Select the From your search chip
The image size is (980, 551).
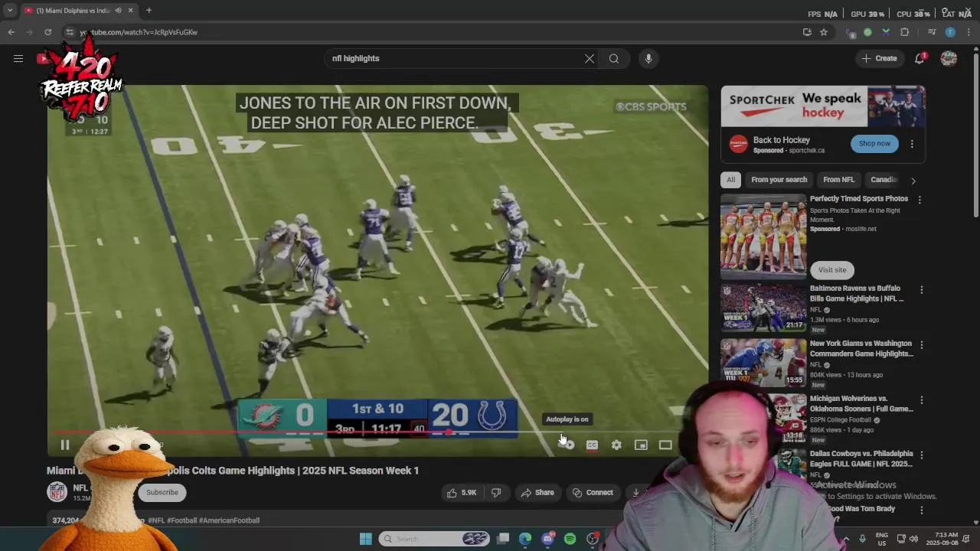coord(779,180)
